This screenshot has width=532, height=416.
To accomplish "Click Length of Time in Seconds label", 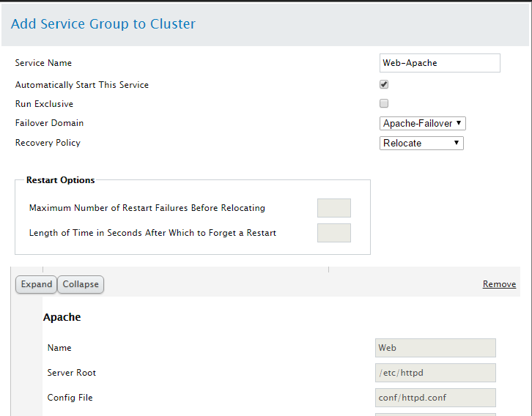I will tap(152, 233).
